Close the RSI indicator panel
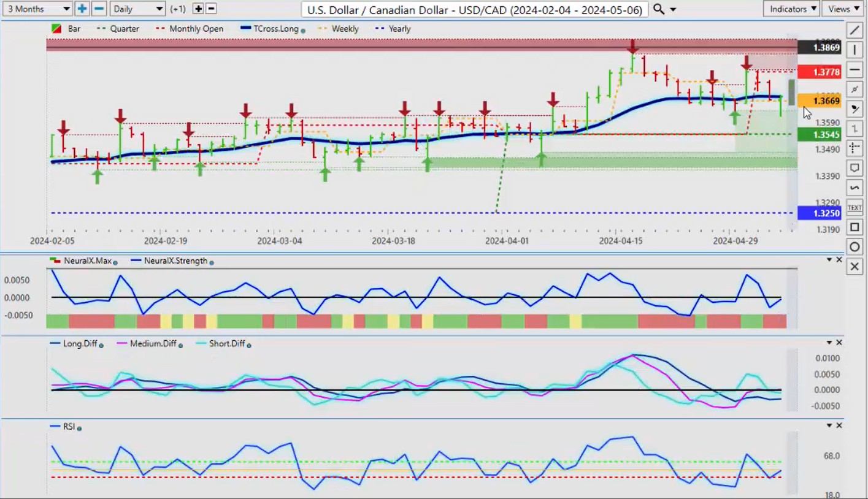 tap(839, 425)
